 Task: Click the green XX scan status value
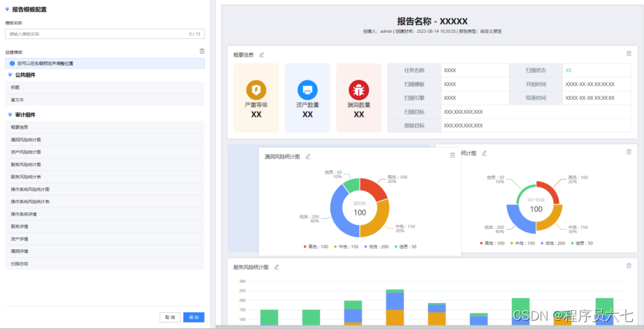click(569, 71)
